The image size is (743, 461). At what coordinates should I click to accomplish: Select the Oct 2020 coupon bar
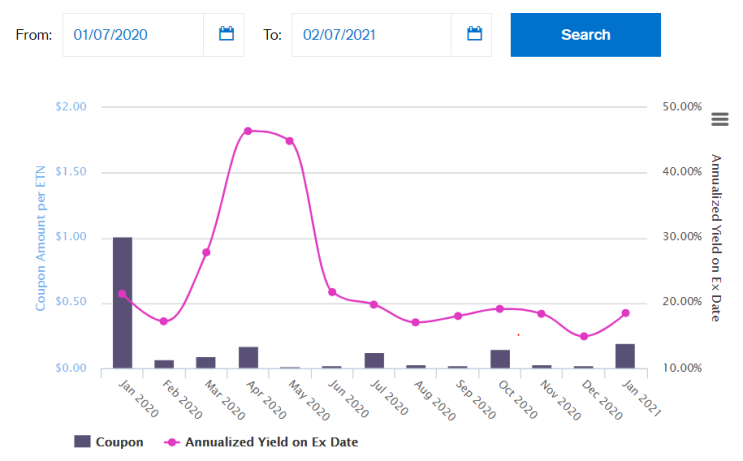(500, 359)
